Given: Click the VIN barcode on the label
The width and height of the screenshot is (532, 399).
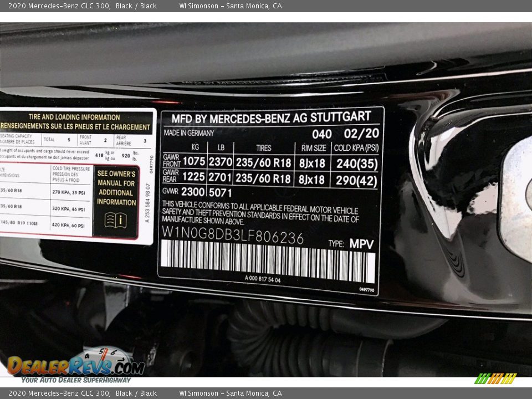Looking at the screenshot, I should click(268, 260).
